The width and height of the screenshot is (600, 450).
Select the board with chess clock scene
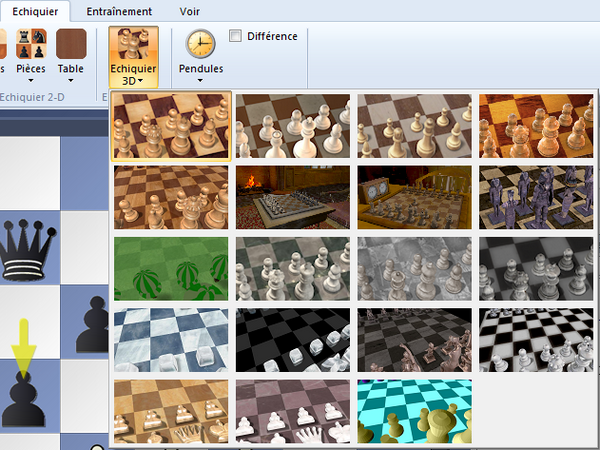pyautogui.click(x=414, y=197)
